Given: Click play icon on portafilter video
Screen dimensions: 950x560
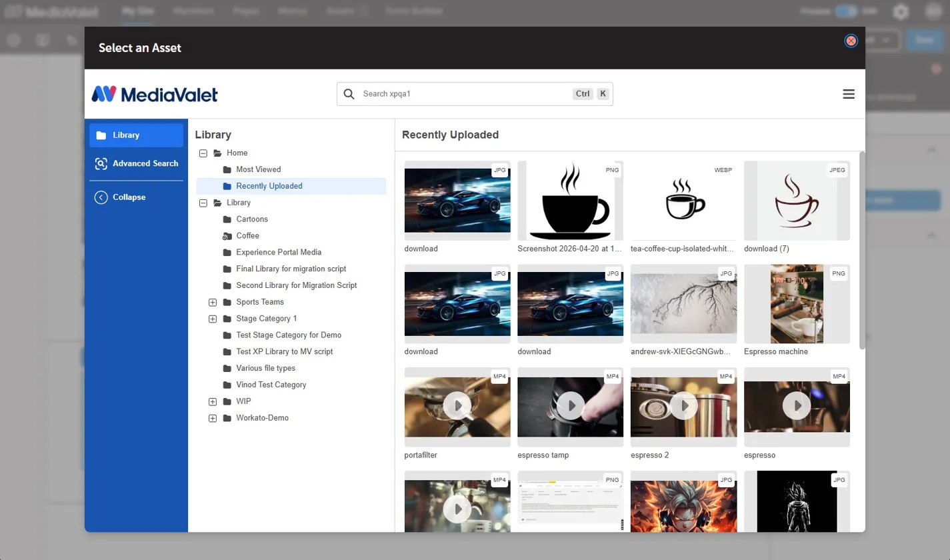Looking at the screenshot, I should [457, 405].
